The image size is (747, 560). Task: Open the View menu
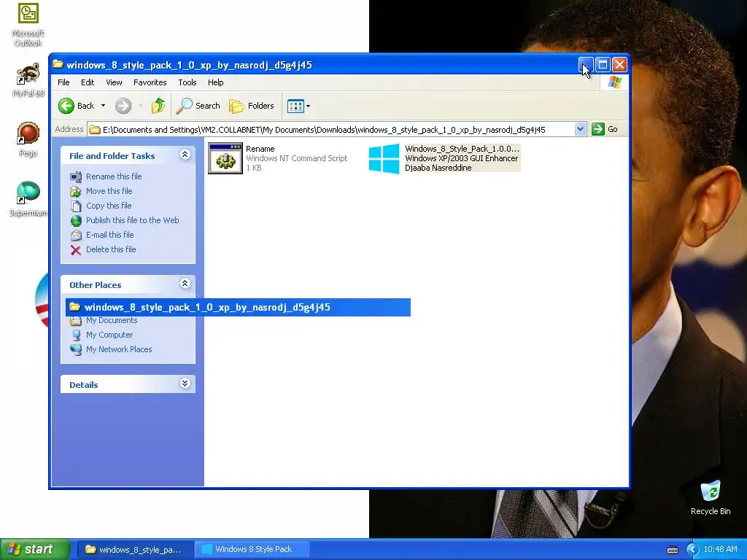pyautogui.click(x=114, y=82)
